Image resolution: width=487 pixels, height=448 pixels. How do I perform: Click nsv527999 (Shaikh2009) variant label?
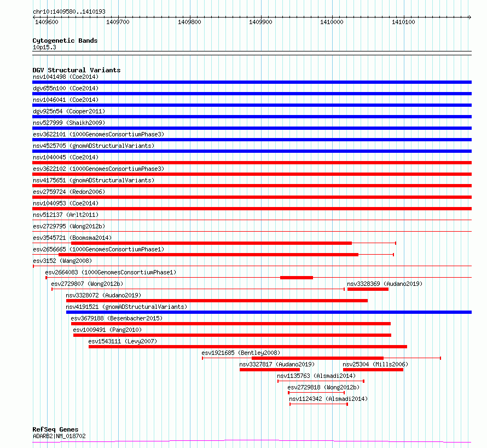(x=69, y=123)
